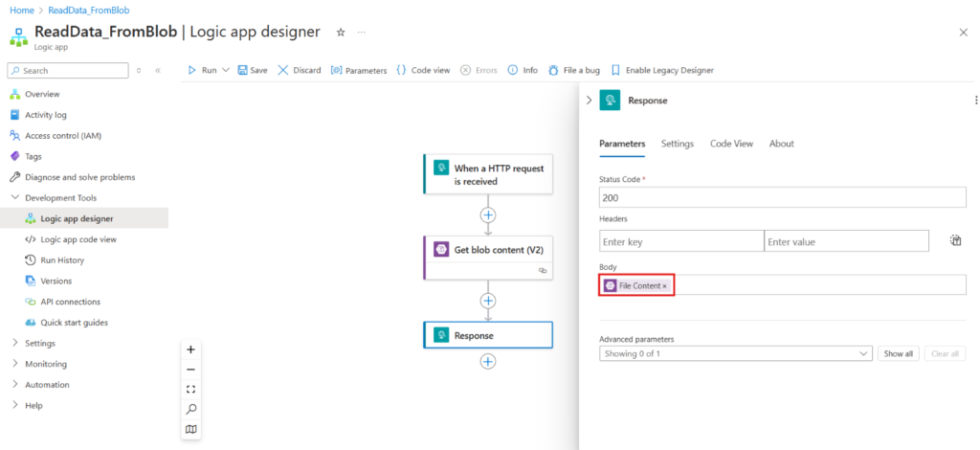Image resolution: width=980 pixels, height=450 pixels.
Task: Open Access control (IAM)
Action: [x=63, y=136]
